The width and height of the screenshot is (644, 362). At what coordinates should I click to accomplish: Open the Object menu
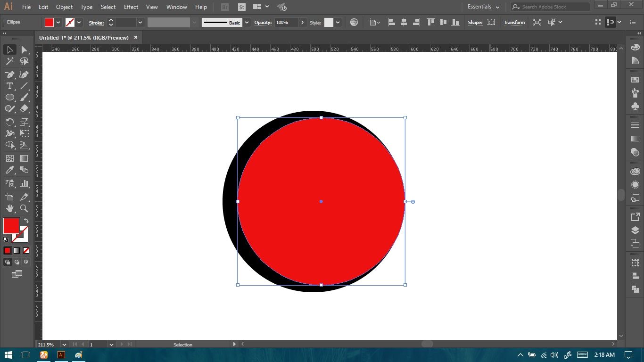pyautogui.click(x=64, y=7)
